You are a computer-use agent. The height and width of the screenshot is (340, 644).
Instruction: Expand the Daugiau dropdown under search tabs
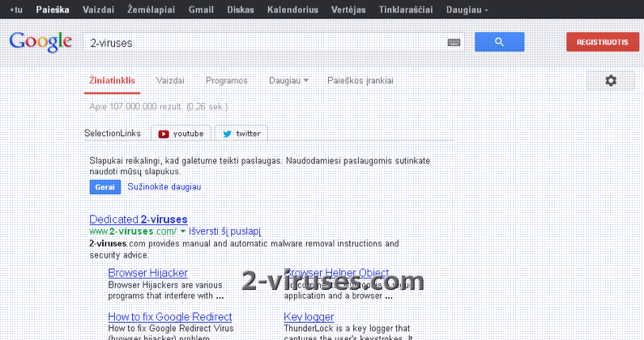[x=288, y=80]
